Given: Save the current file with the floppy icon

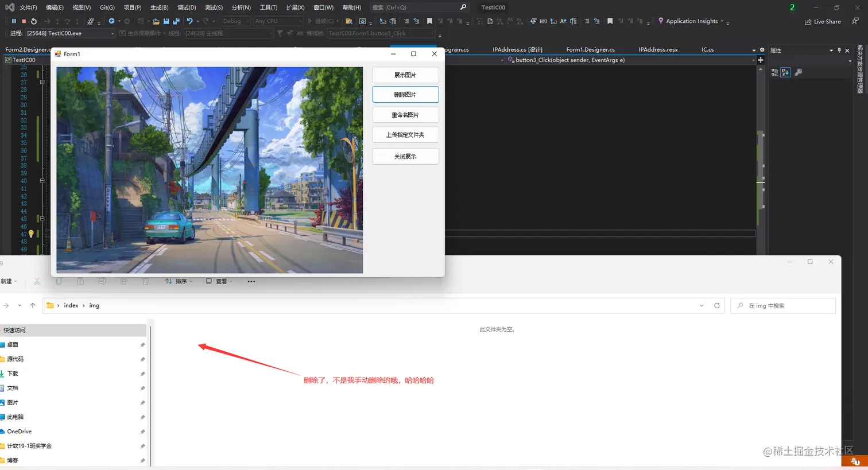Looking at the screenshot, I should (166, 21).
